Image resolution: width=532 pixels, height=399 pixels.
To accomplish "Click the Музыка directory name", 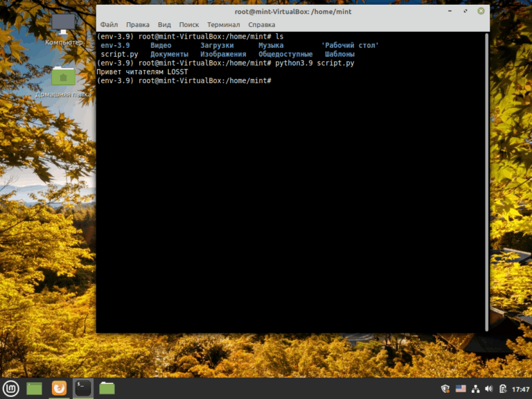I will [271, 45].
